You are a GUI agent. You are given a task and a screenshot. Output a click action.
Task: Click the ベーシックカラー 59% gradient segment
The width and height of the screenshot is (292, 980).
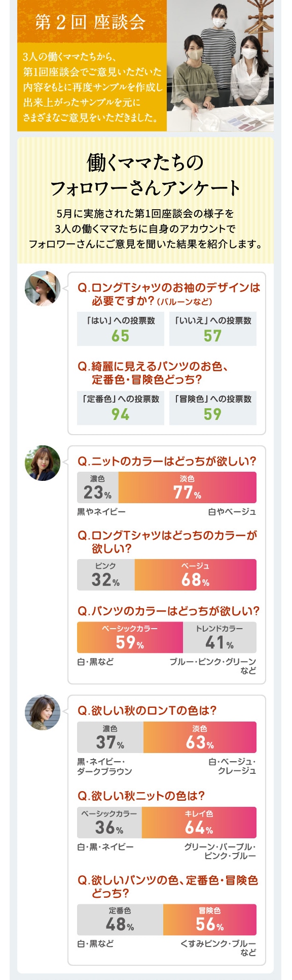[x=130, y=637]
